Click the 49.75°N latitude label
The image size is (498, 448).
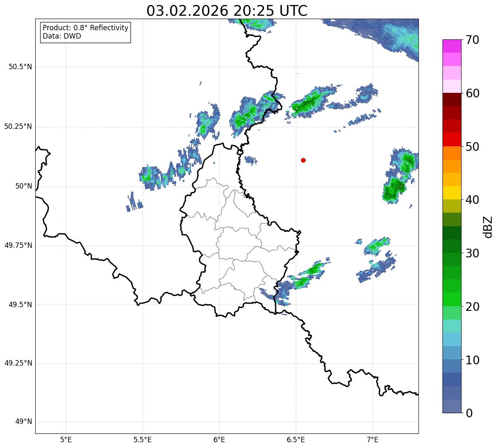(x=18, y=245)
